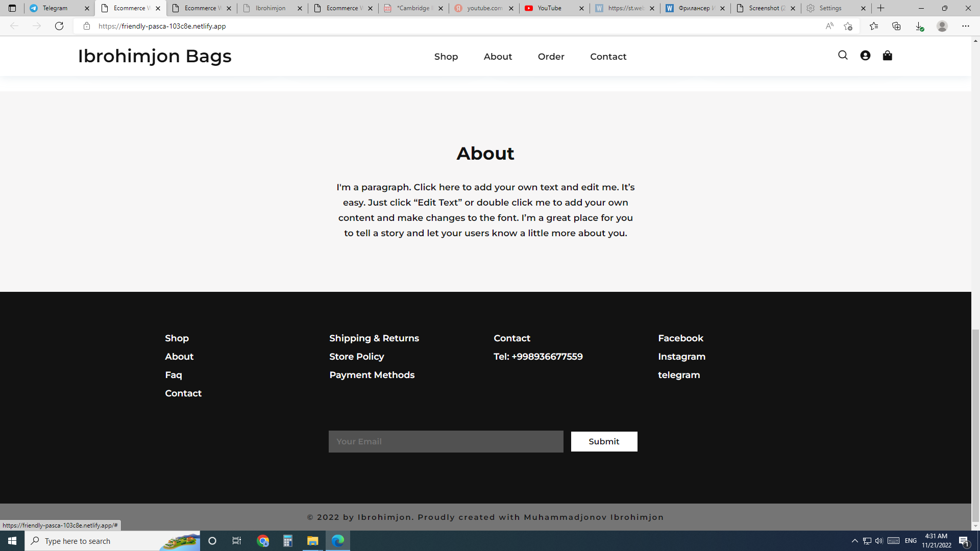Image resolution: width=980 pixels, height=551 pixels.
Task: View site information lock icon
Action: (87, 26)
